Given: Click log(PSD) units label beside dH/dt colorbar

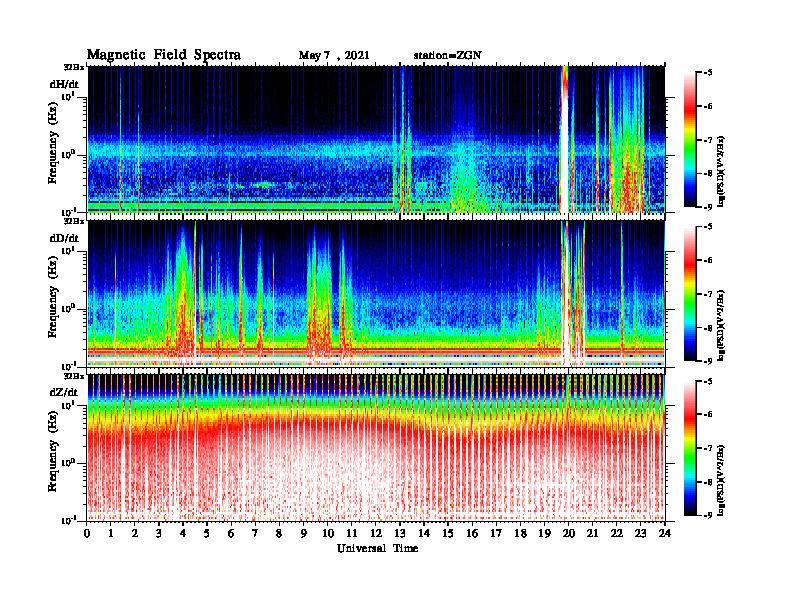Looking at the screenshot, I should click(x=721, y=171).
